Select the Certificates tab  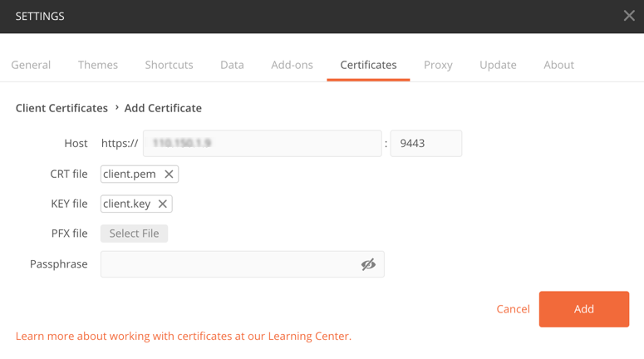(368, 65)
